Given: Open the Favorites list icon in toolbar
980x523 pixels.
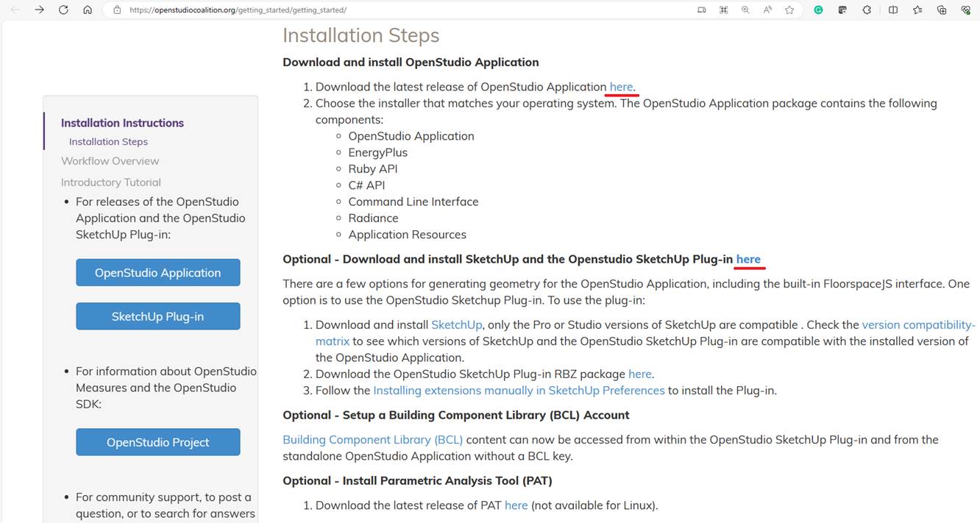Looking at the screenshot, I should [x=917, y=10].
